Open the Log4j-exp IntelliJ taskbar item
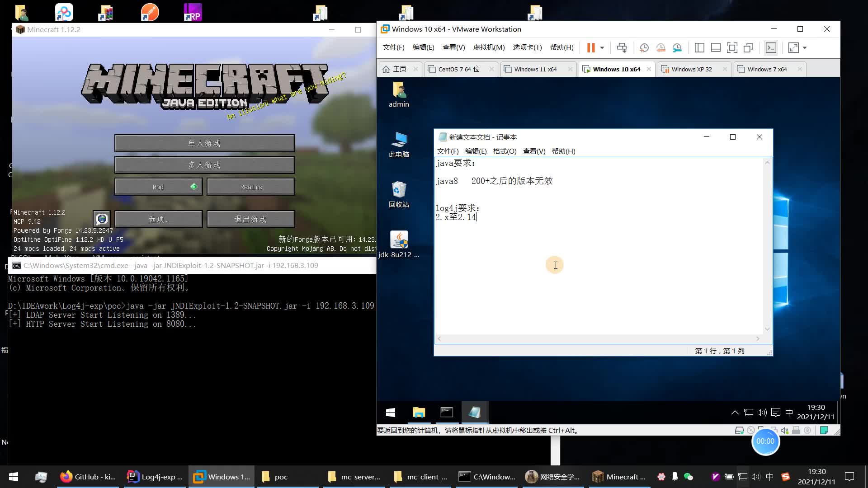Viewport: 868px width, 488px height. click(x=155, y=477)
